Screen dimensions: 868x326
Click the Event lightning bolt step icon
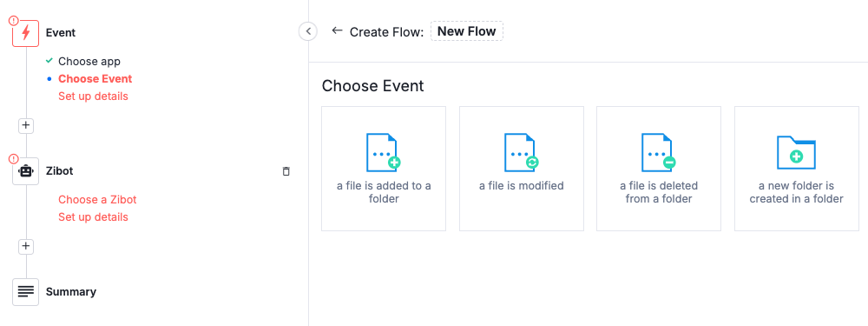[x=26, y=33]
